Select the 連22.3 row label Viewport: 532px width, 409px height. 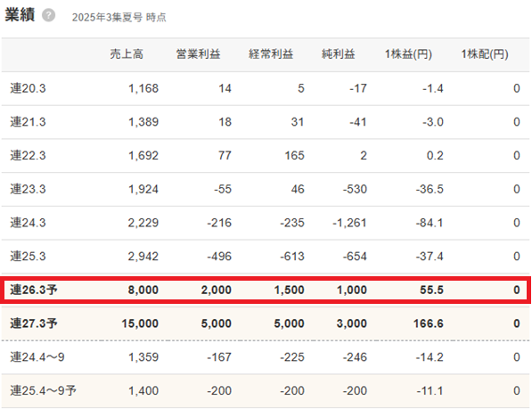28,155
